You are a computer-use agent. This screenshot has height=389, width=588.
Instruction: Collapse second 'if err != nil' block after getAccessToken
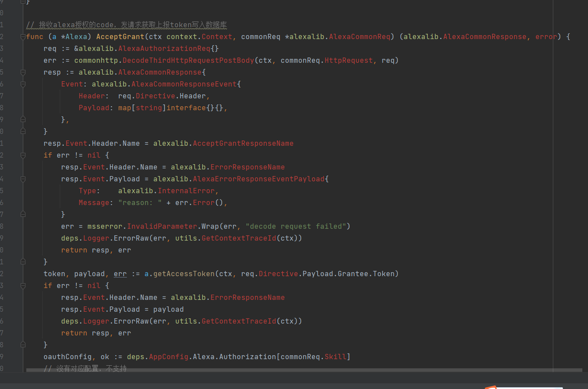[23, 286]
